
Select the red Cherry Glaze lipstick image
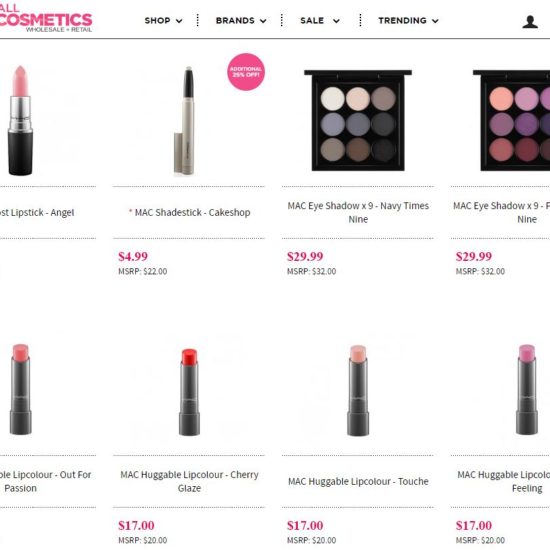(x=189, y=392)
